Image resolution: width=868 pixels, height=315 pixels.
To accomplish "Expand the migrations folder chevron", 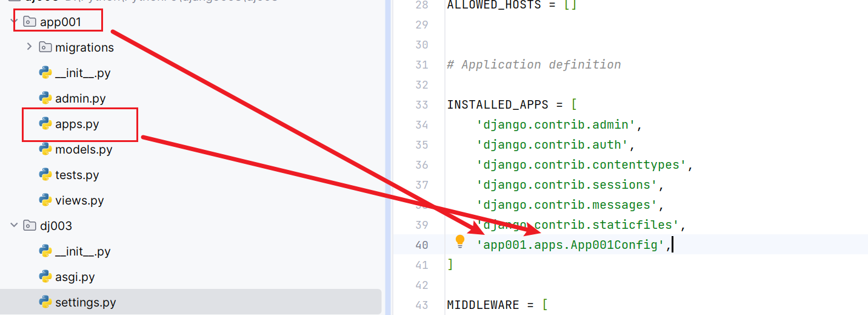I will click(29, 47).
